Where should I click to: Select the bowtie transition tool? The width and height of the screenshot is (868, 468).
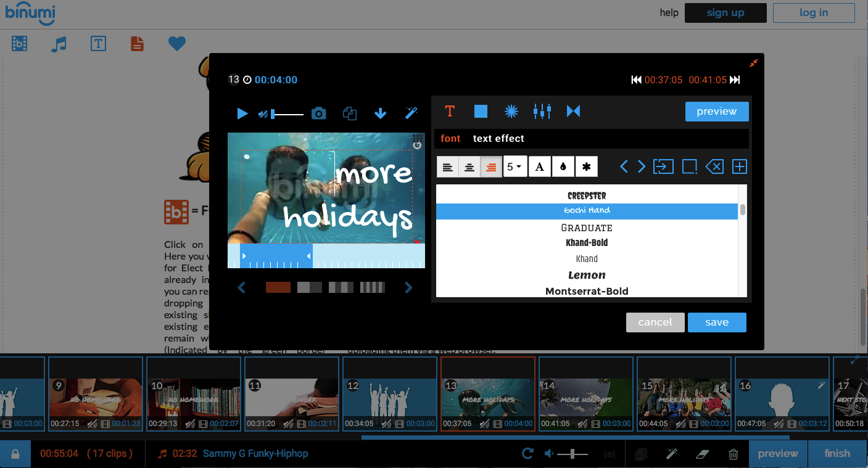[574, 111]
